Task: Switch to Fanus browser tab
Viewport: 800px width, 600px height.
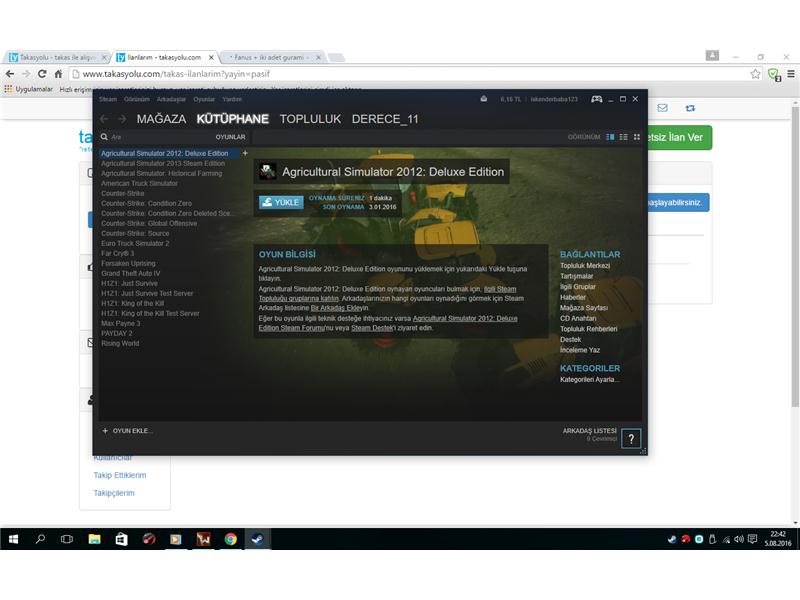Action: tap(273, 57)
